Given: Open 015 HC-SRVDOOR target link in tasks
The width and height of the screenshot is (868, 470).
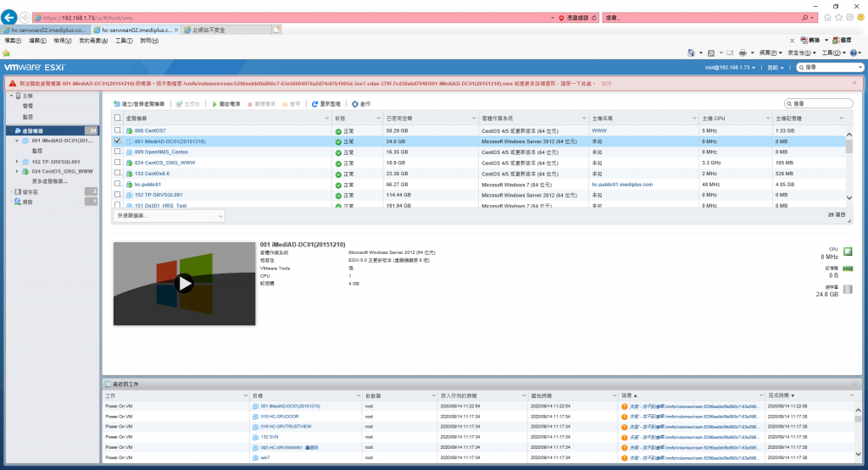Looking at the screenshot, I should [280, 417].
